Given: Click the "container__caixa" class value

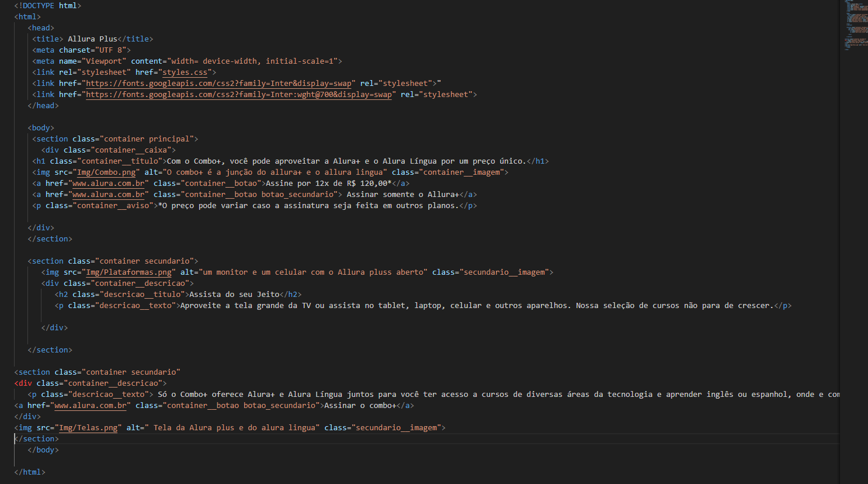Looking at the screenshot, I should [131, 150].
